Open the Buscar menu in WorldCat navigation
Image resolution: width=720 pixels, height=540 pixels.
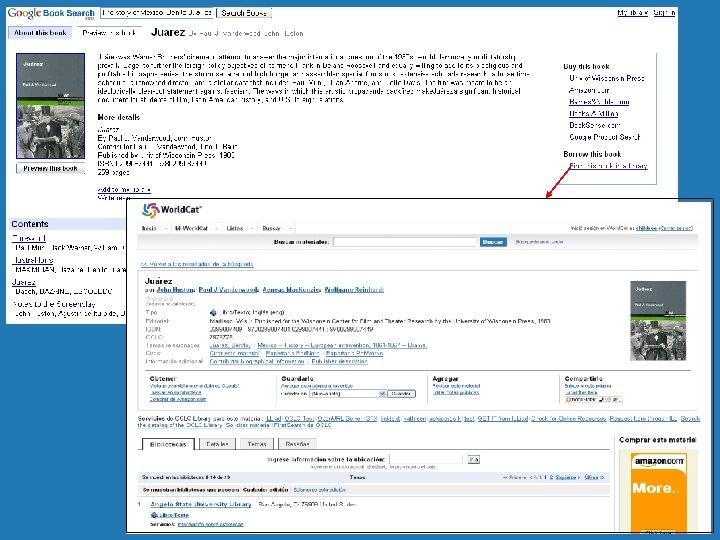coord(271,228)
